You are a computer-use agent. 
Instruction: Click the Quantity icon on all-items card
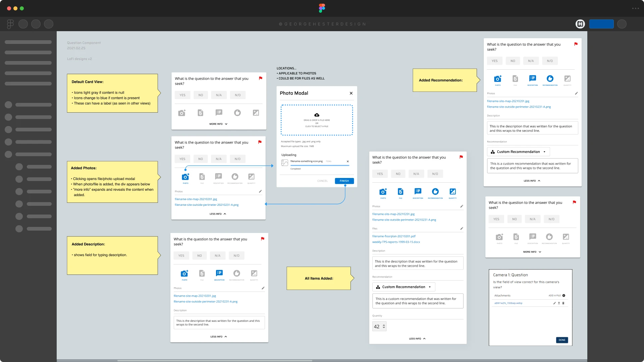[452, 191]
